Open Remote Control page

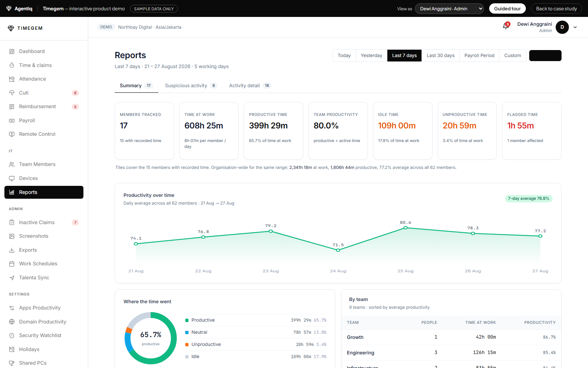click(x=44, y=134)
